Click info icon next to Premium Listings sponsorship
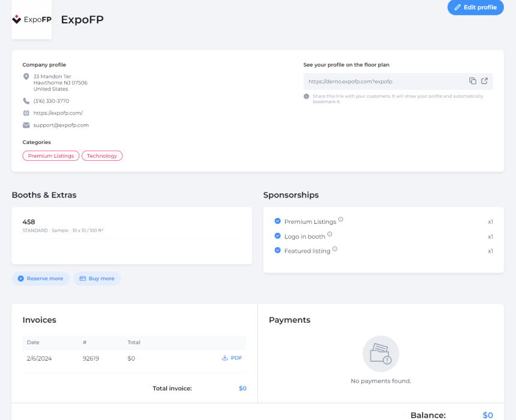516x420 pixels. click(341, 219)
